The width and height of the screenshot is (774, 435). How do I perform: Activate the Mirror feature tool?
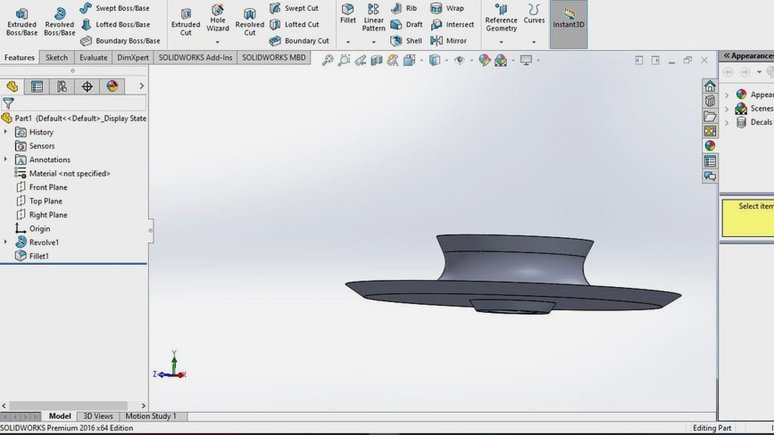[x=449, y=40]
